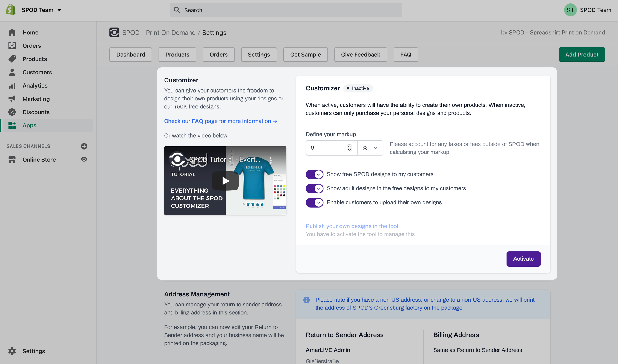The height and width of the screenshot is (364, 618).
Task: Open the Analytics bar chart icon
Action: [x=12, y=86]
